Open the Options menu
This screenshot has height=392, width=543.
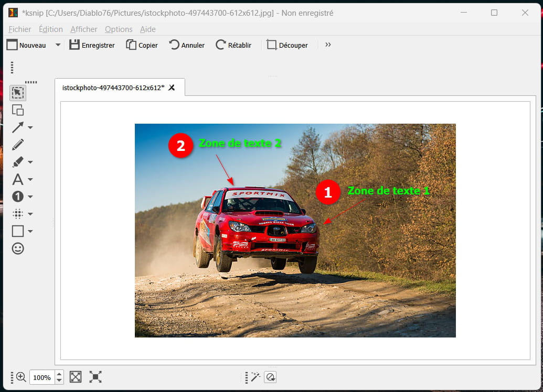119,29
